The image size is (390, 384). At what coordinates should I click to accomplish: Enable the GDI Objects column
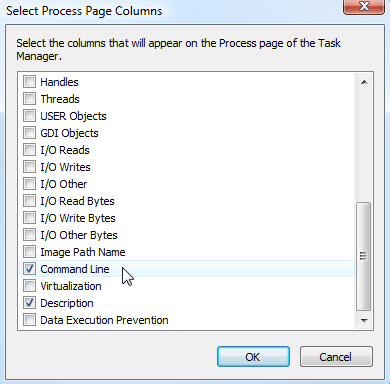point(29,133)
